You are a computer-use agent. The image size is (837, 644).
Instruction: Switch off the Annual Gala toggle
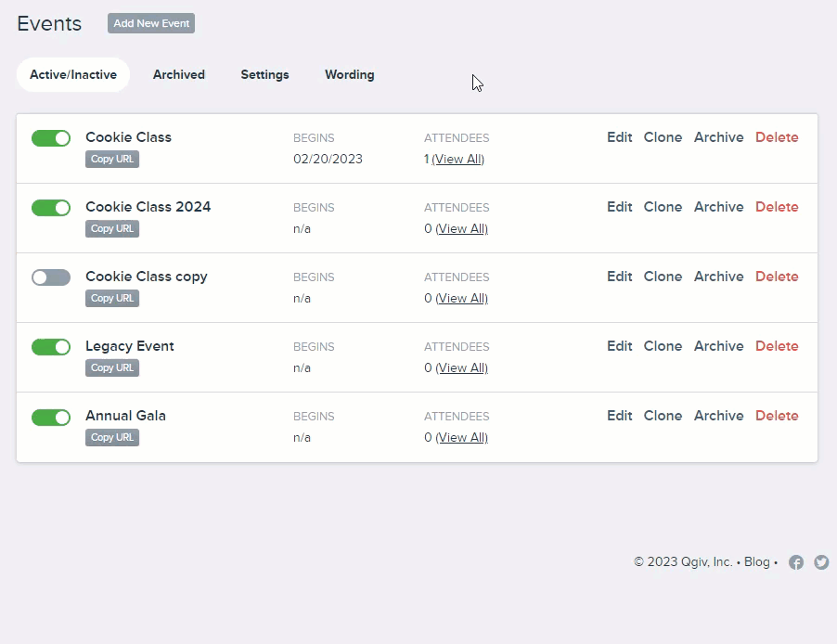click(x=51, y=417)
